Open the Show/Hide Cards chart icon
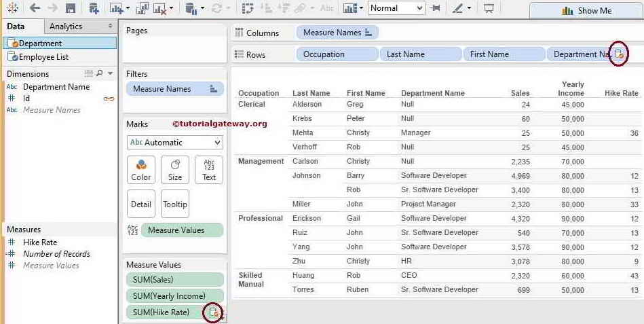 point(350,8)
